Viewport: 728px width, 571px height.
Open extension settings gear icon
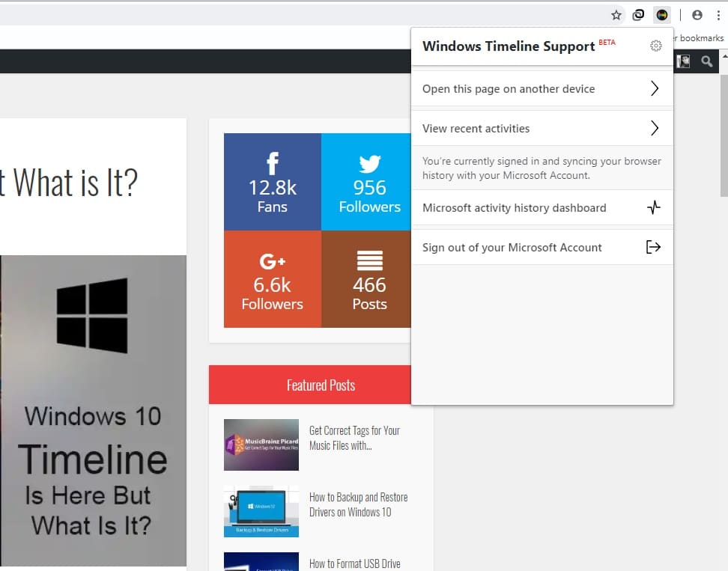coord(655,46)
